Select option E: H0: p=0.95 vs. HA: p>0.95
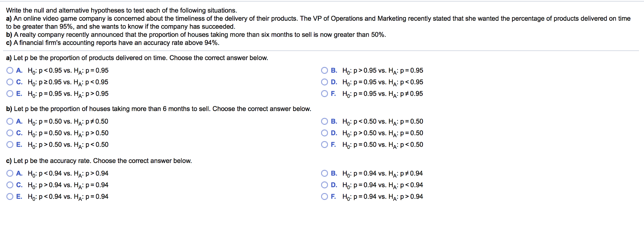 tap(9, 93)
